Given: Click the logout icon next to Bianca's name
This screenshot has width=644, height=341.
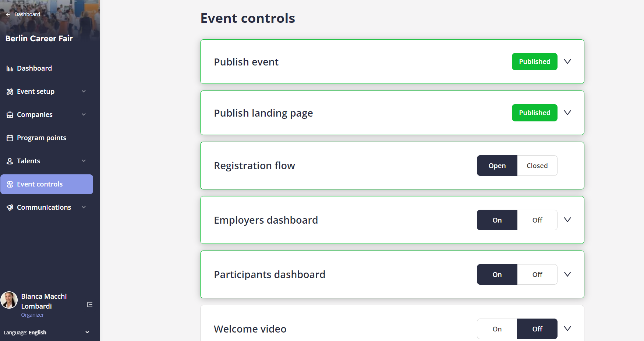Looking at the screenshot, I should point(90,305).
